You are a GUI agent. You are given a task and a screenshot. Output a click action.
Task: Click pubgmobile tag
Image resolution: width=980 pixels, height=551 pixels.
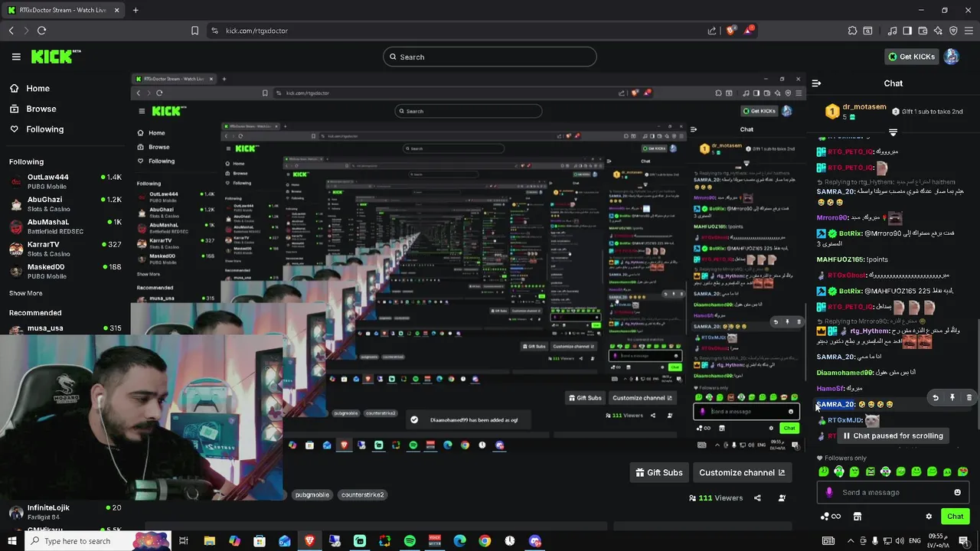coord(312,495)
